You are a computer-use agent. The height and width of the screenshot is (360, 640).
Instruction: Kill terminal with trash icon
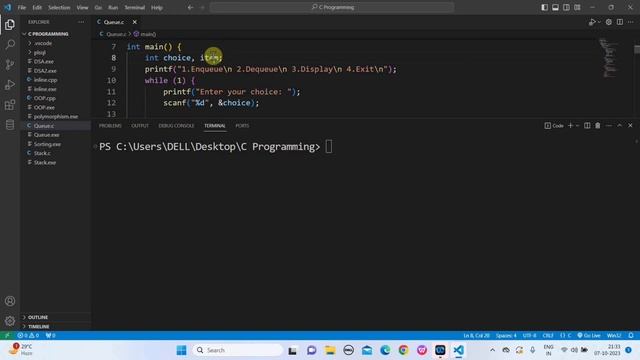598,126
